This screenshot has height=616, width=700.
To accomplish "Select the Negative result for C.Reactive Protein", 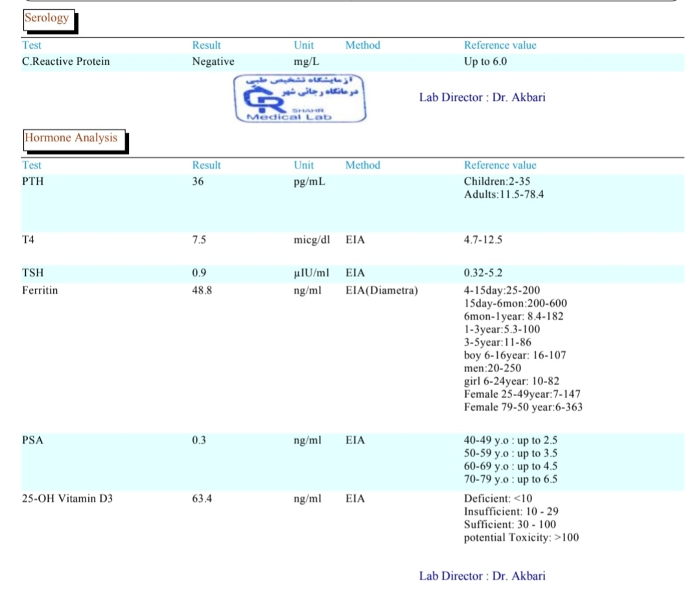I will (213, 61).
